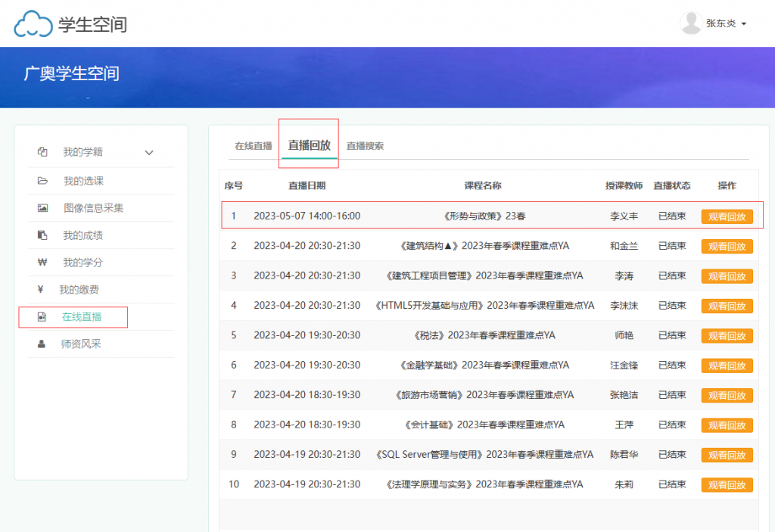
Task: Click the 学生空间 header title
Action: point(93,24)
